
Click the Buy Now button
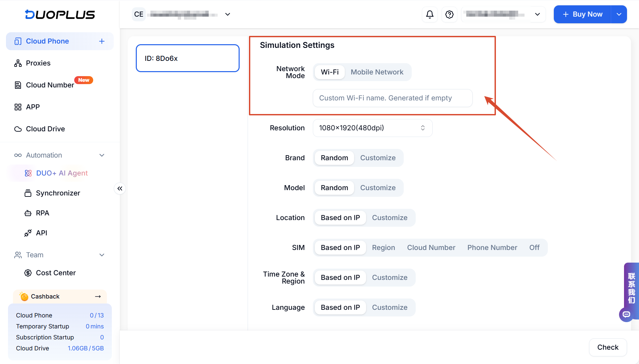(582, 14)
